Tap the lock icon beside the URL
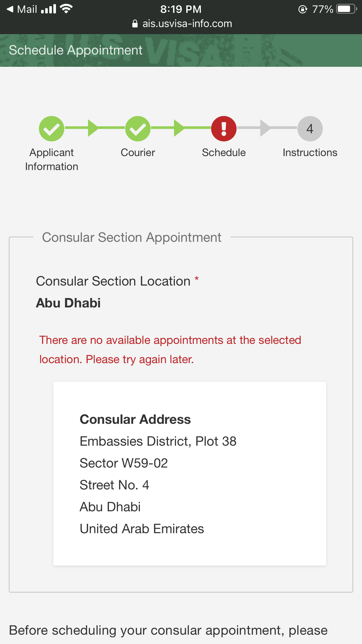362x644 pixels. (135, 24)
